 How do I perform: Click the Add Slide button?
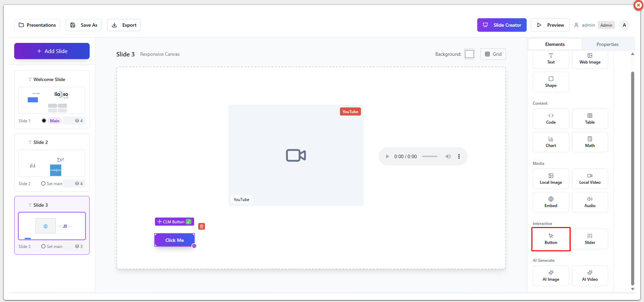tap(52, 51)
